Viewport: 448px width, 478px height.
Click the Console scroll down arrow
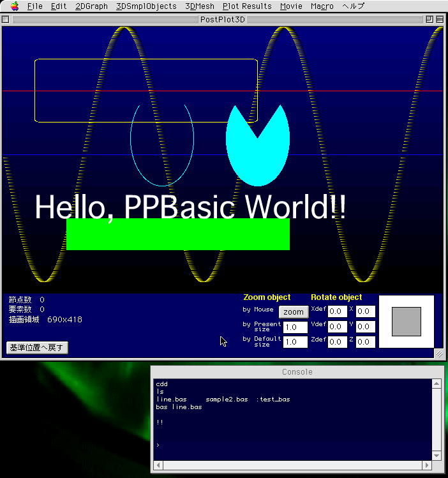437,456
